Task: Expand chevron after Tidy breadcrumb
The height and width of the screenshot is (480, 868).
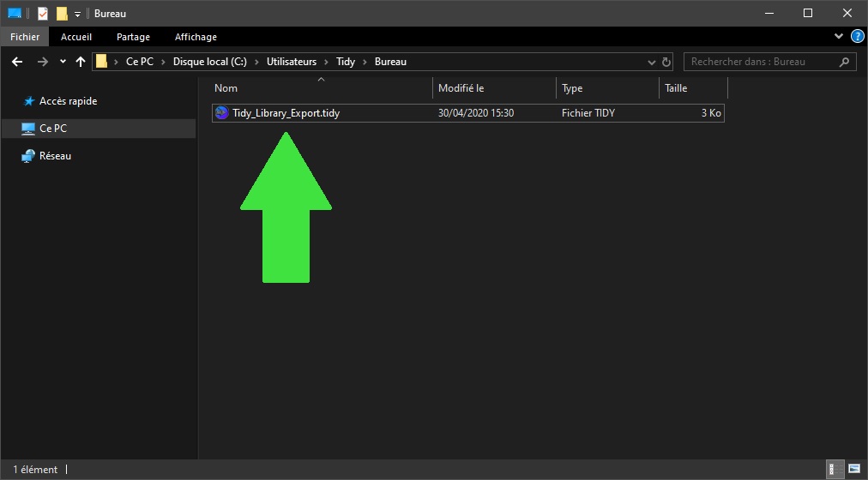Action: (x=365, y=62)
